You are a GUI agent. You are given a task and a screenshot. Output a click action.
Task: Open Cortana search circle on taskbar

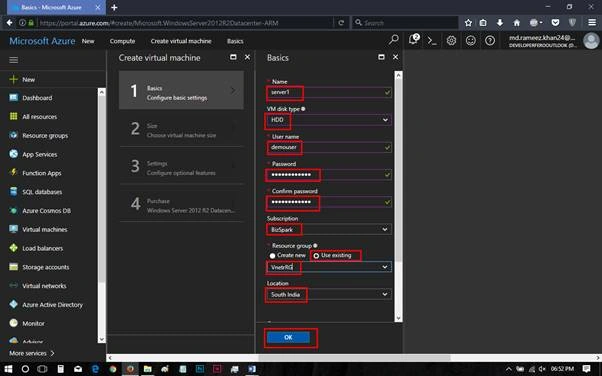point(25,369)
